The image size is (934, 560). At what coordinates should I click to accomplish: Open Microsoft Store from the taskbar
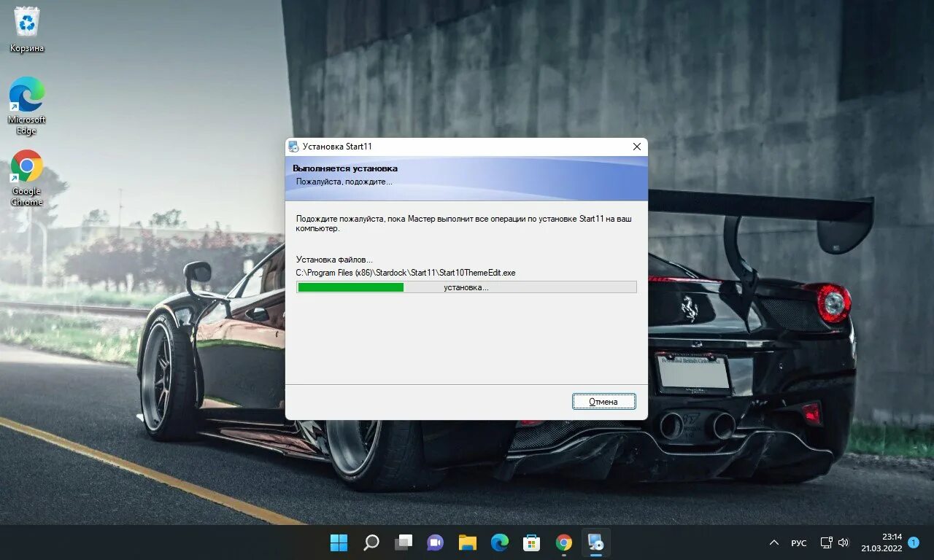click(x=532, y=542)
